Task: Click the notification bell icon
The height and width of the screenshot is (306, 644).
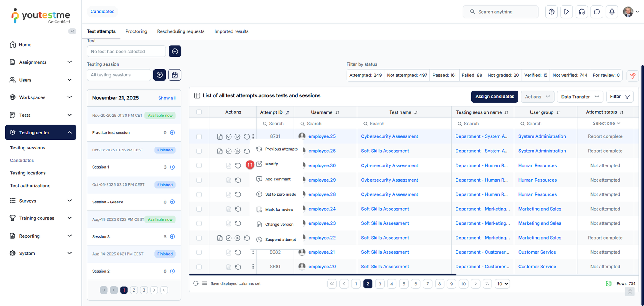Action: [612, 12]
